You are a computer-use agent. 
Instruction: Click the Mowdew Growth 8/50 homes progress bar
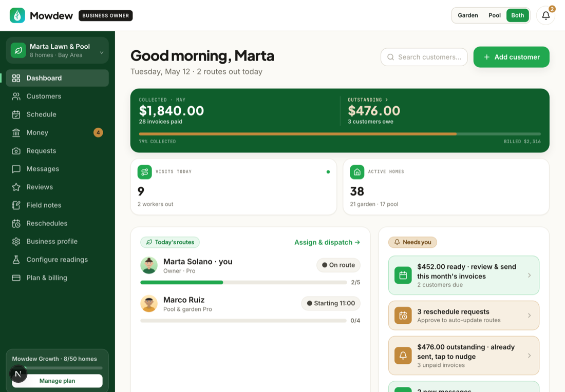click(x=58, y=368)
